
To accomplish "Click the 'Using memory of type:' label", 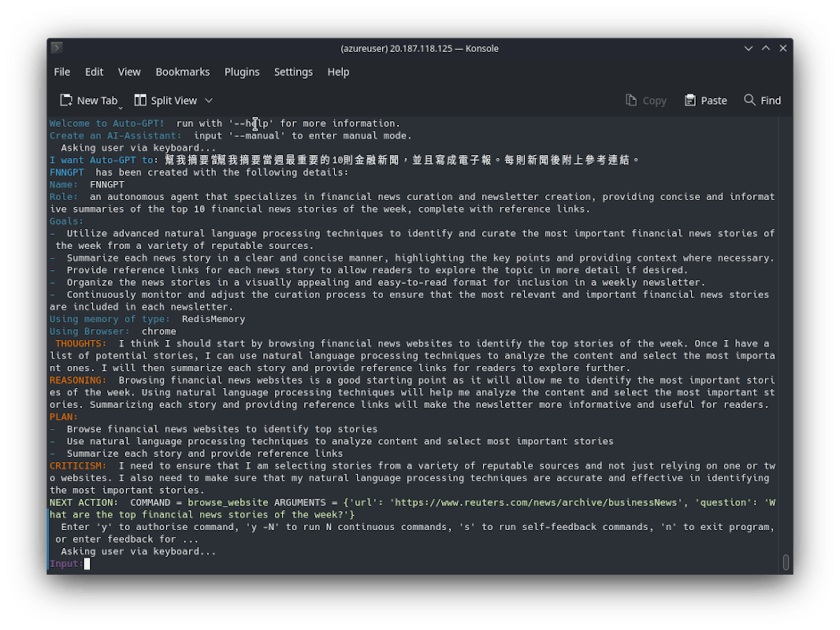I will [x=110, y=319].
